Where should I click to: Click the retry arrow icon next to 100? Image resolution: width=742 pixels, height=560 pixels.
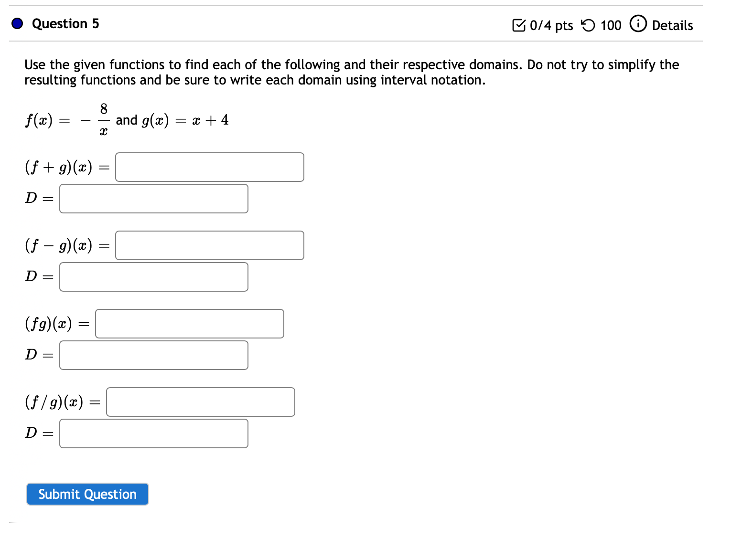pos(589,25)
